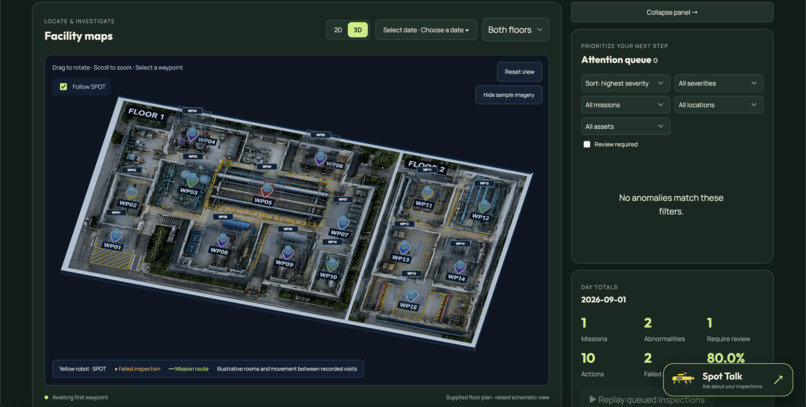Image resolution: width=806 pixels, height=407 pixels.
Task: Click the WP10 waypoint marker
Action: [x=332, y=265]
